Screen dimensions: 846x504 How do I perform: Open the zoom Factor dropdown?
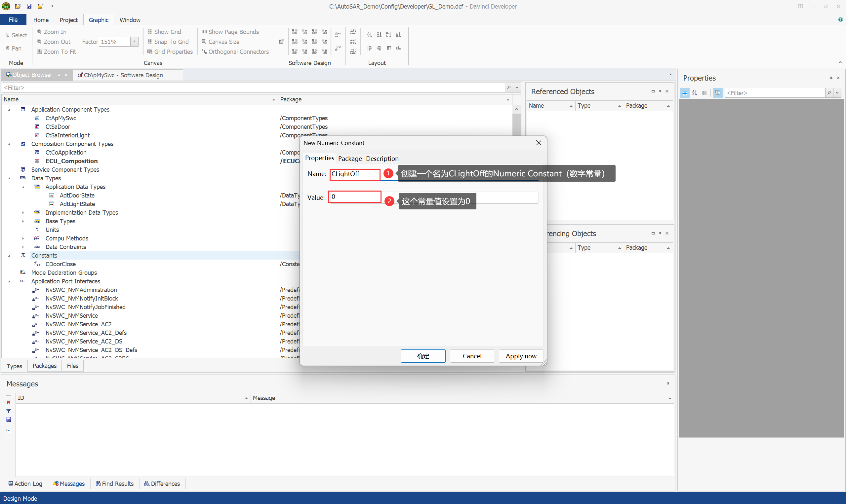pos(135,42)
